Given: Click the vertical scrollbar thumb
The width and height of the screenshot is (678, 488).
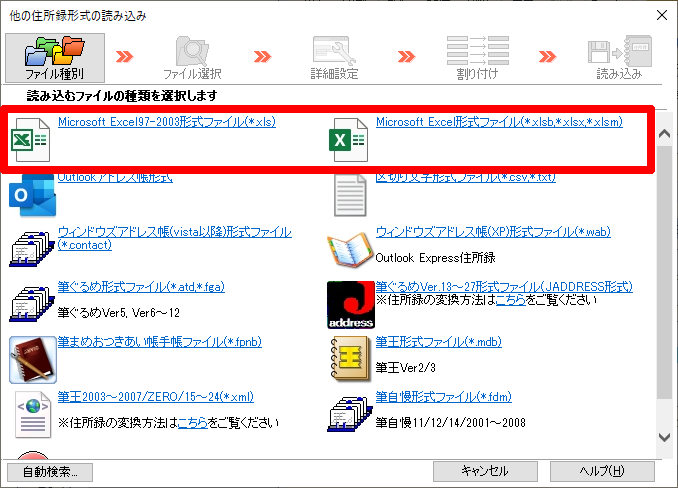Looking at the screenshot, I should coord(664,272).
